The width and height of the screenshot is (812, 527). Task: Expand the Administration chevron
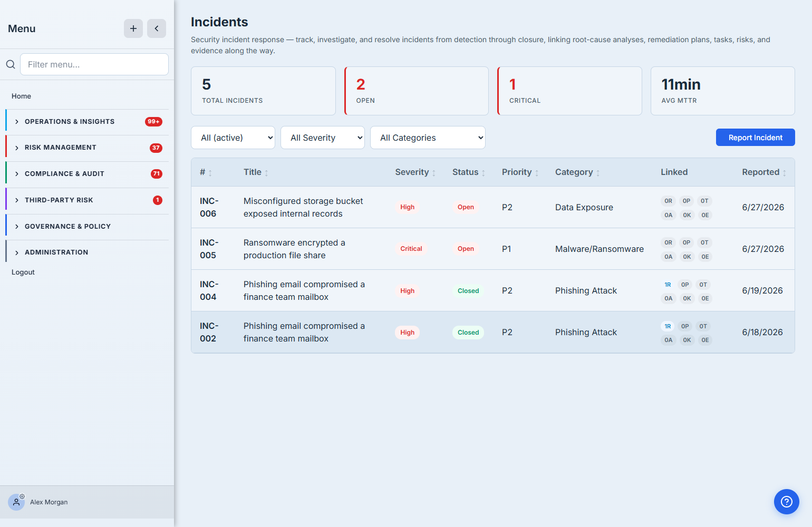click(x=17, y=253)
